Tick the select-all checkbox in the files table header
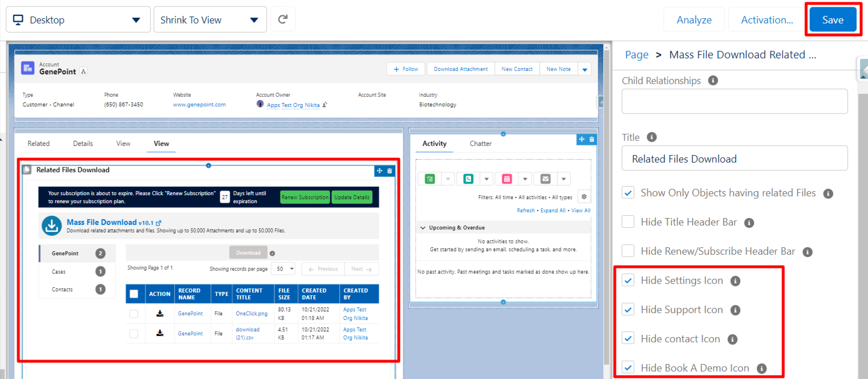 [134, 294]
